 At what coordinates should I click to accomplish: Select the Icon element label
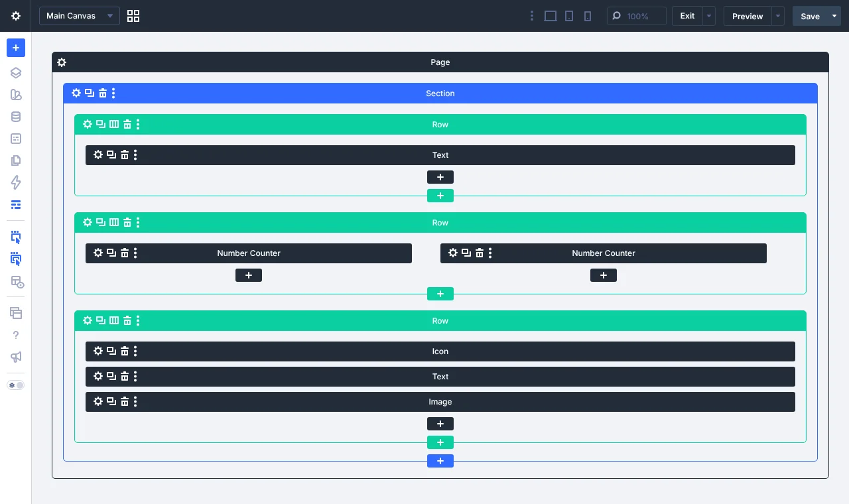click(x=440, y=351)
